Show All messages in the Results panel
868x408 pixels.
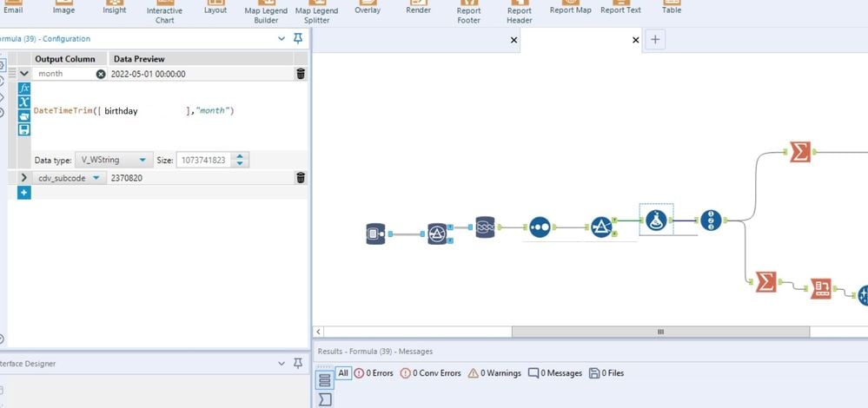pos(343,373)
